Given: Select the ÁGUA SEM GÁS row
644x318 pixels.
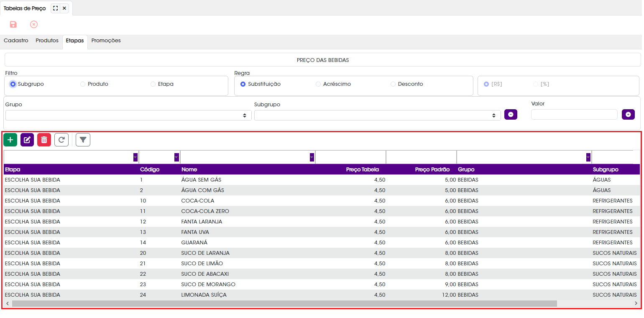Looking at the screenshot, I should click(322, 180).
